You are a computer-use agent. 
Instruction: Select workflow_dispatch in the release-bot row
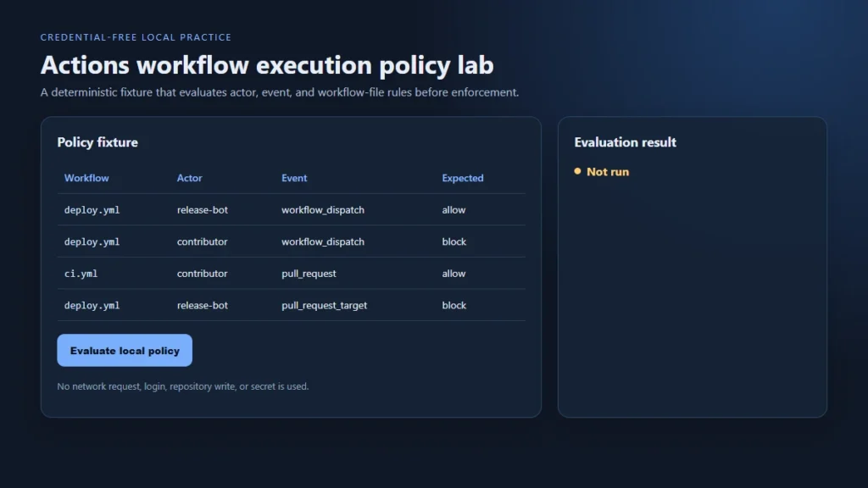[x=323, y=210]
